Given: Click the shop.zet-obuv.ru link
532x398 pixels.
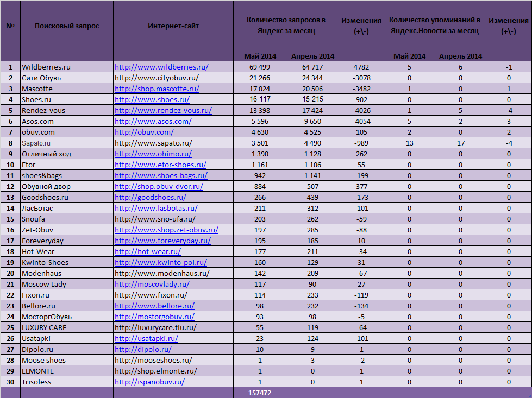Looking at the screenshot, I should pos(166,230).
